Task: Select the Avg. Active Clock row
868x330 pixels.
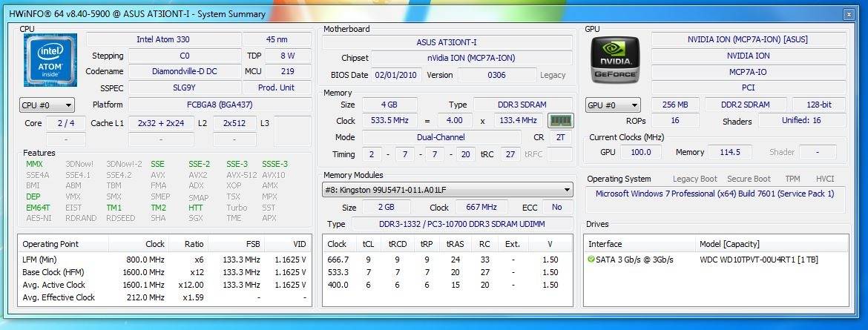Action: point(164,285)
